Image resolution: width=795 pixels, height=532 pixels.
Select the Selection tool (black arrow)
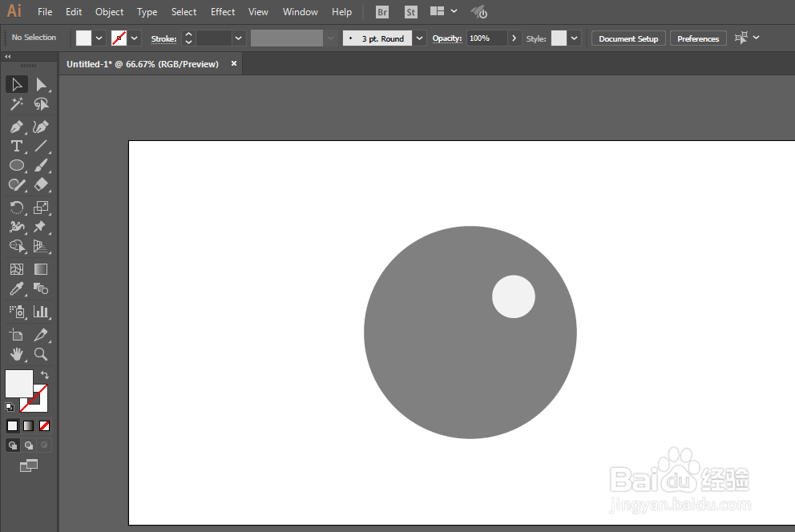(17, 85)
